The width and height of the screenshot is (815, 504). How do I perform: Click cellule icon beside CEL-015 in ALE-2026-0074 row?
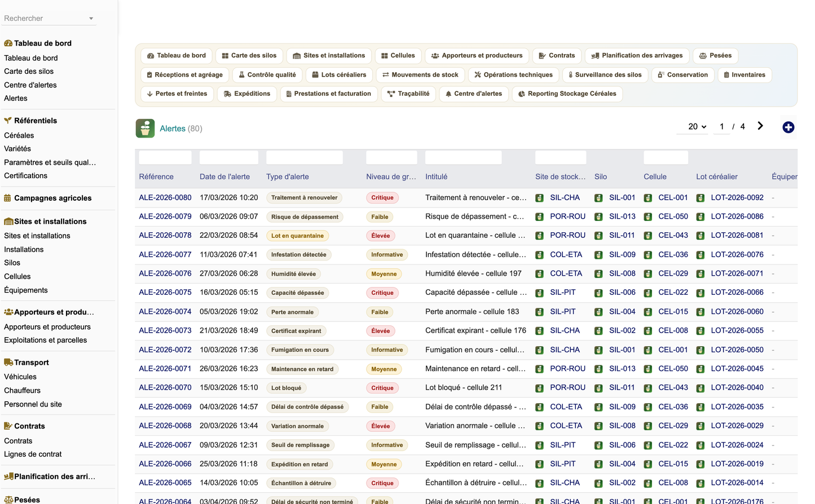648,312
